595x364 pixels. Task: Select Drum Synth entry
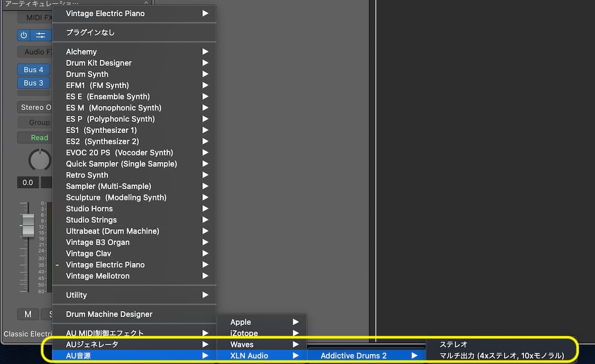[x=135, y=74]
